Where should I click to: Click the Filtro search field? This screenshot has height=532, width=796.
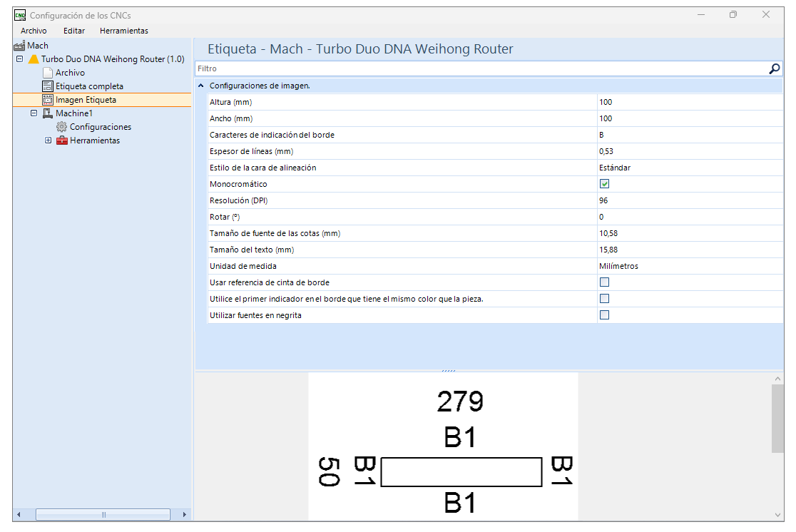[x=482, y=68]
